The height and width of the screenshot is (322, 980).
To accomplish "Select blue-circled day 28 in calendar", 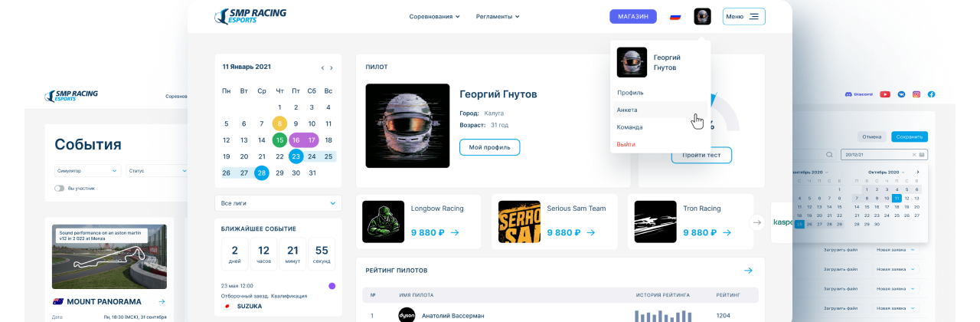I will coord(262,172).
